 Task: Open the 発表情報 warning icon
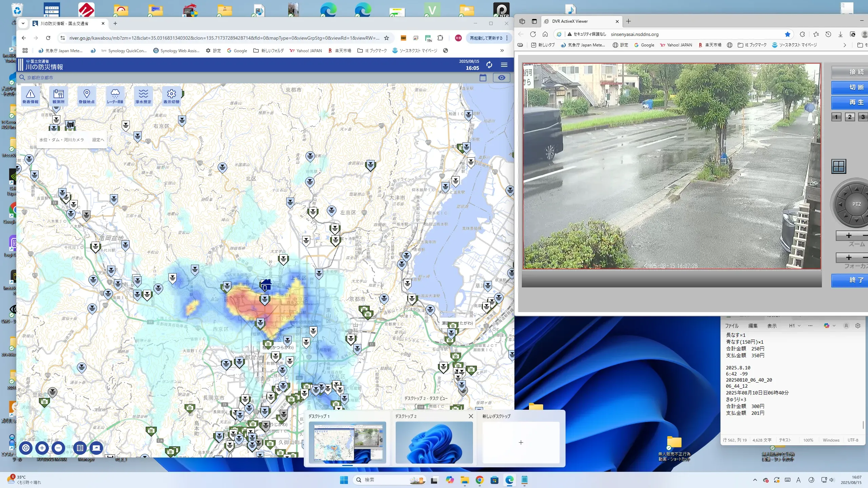[x=31, y=96]
